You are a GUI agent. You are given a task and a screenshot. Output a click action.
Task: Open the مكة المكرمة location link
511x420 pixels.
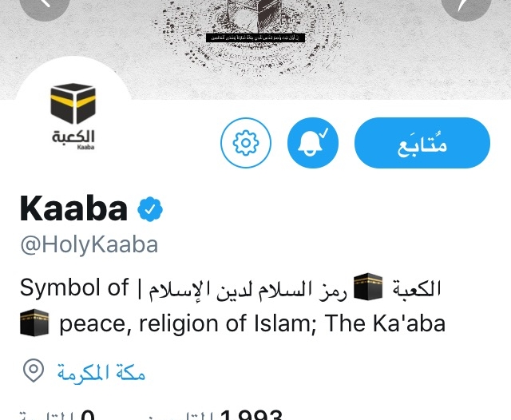[x=101, y=372]
